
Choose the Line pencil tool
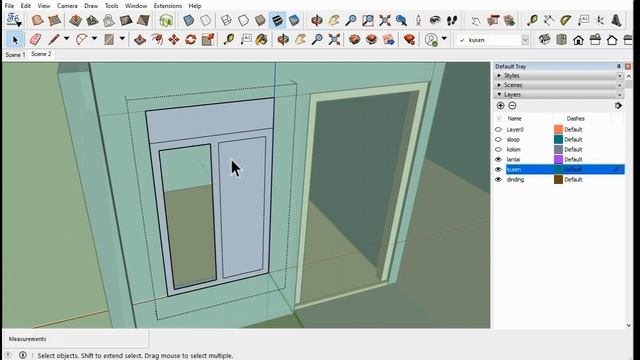coord(53,40)
